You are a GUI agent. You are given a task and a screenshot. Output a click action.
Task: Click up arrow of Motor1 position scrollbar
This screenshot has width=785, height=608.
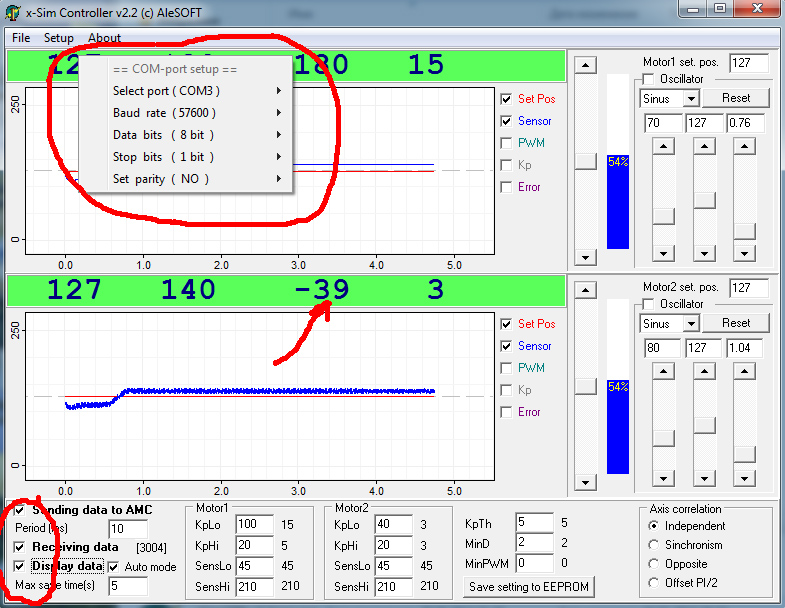tap(587, 65)
